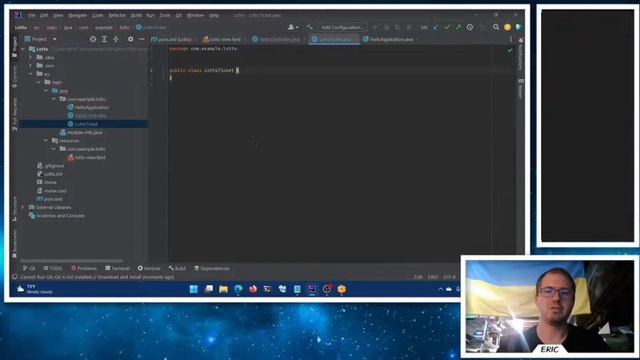
Task: Click the green inspections checkmark in editor
Action: point(510,50)
